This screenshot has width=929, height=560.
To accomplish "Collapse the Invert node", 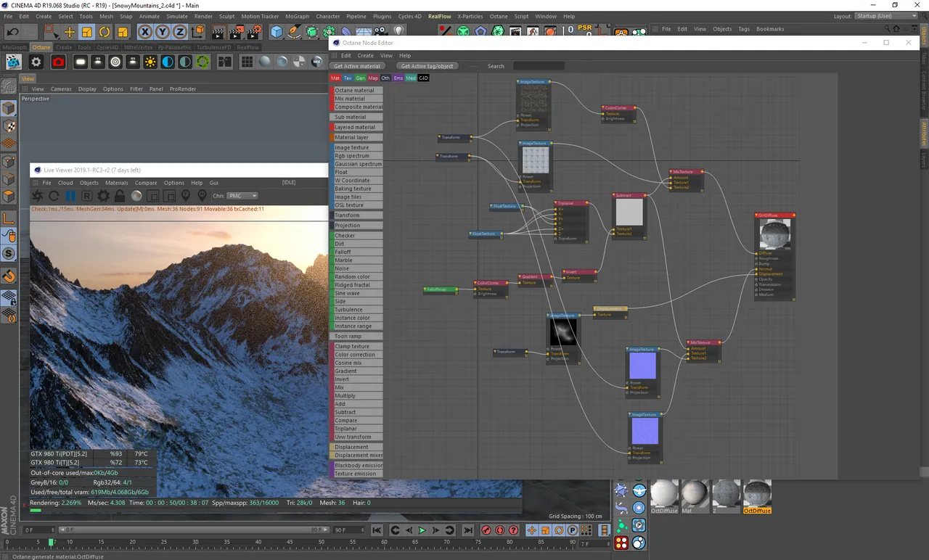I will (565, 272).
